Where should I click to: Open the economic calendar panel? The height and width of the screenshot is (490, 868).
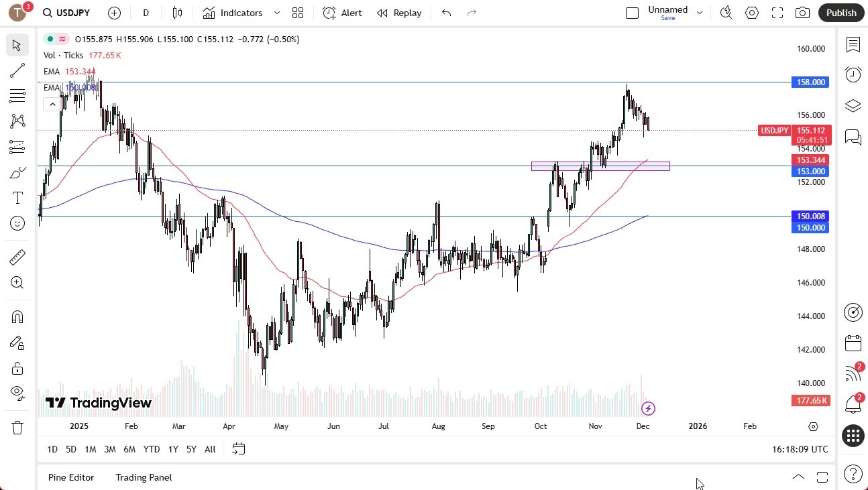[x=853, y=343]
